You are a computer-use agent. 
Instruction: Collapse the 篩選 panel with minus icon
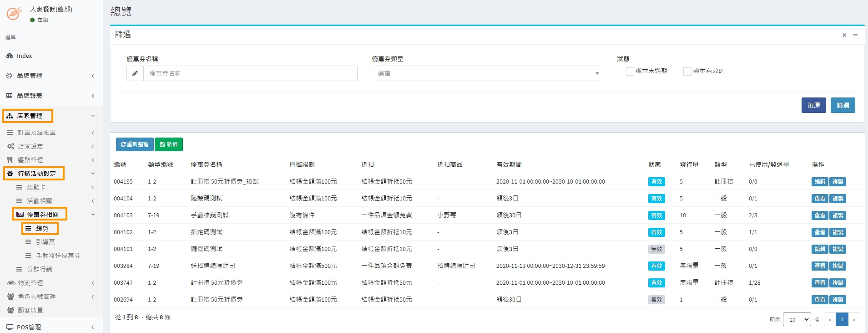point(855,35)
